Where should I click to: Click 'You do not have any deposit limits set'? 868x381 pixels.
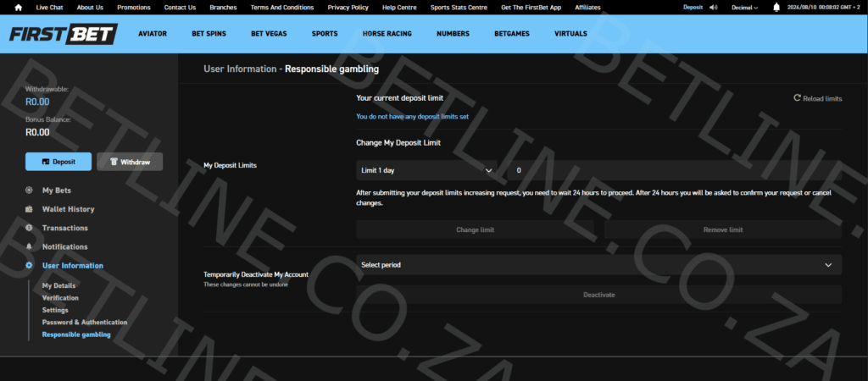[413, 117]
